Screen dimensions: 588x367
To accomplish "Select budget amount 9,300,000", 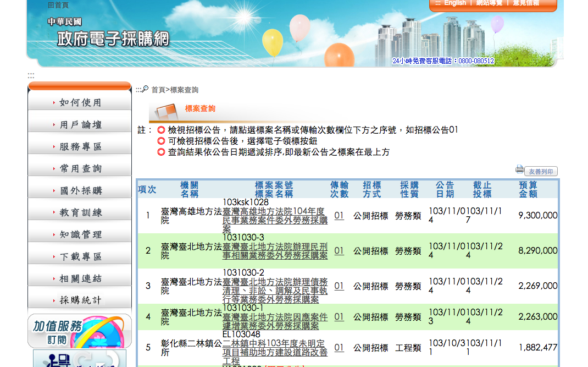I will (x=538, y=215).
